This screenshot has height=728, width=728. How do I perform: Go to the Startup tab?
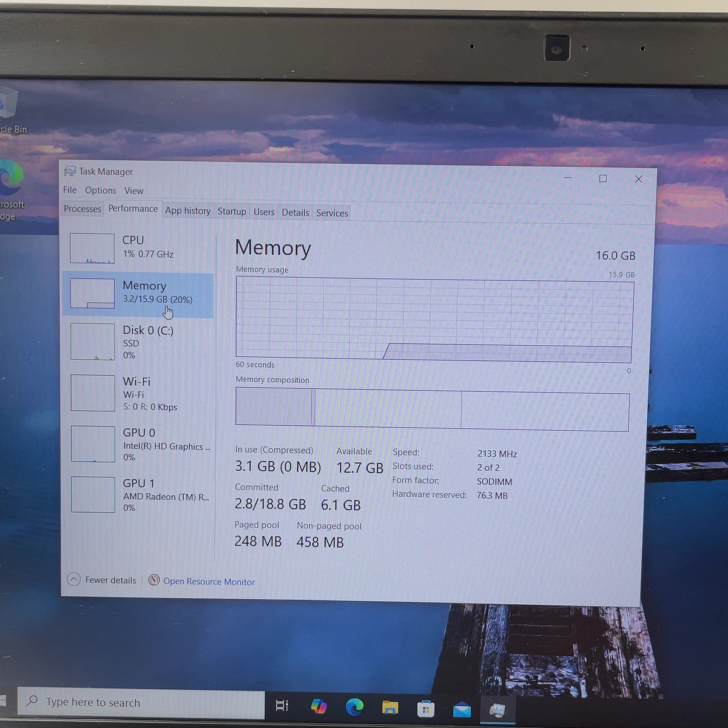pyautogui.click(x=232, y=211)
